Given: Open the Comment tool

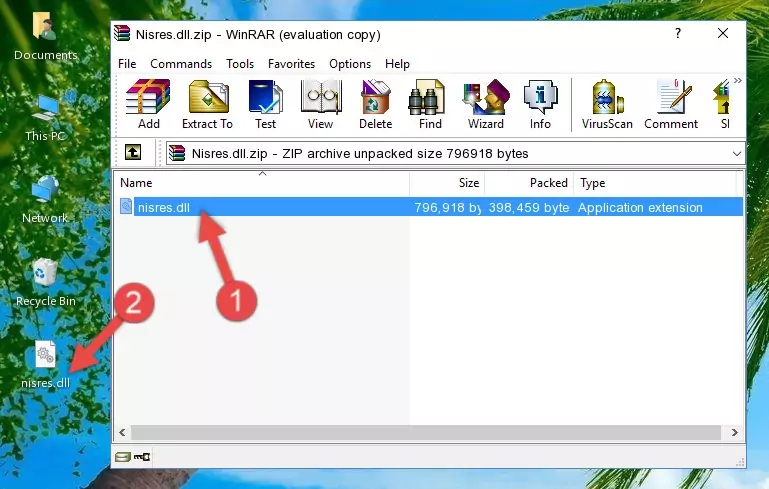Looking at the screenshot, I should click(671, 104).
